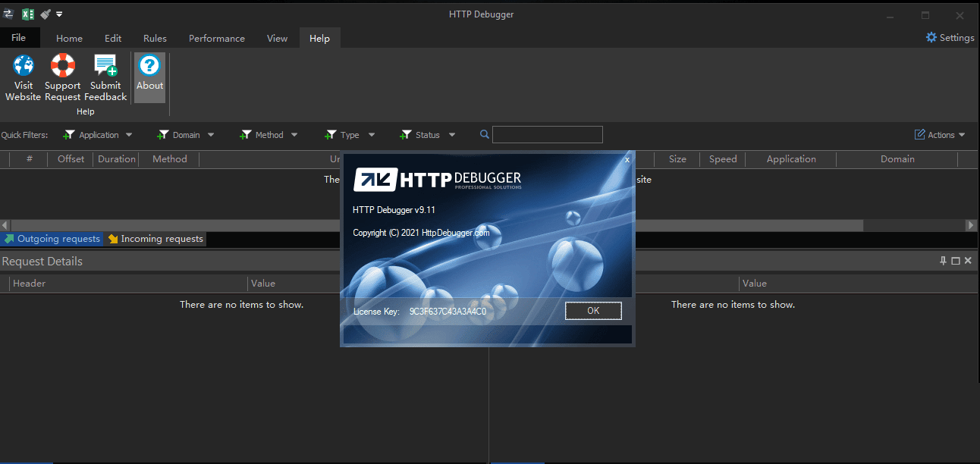Click the double-arrow icon in title bar

coord(8,14)
